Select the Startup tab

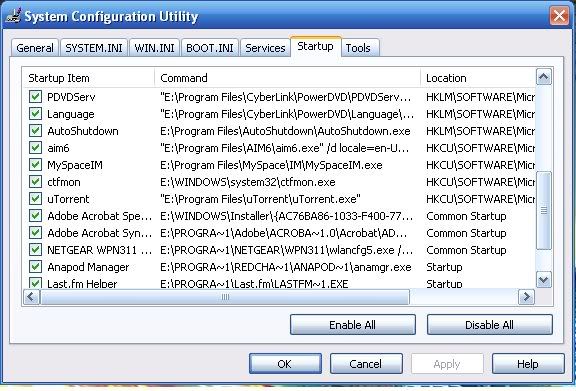pyautogui.click(x=316, y=46)
